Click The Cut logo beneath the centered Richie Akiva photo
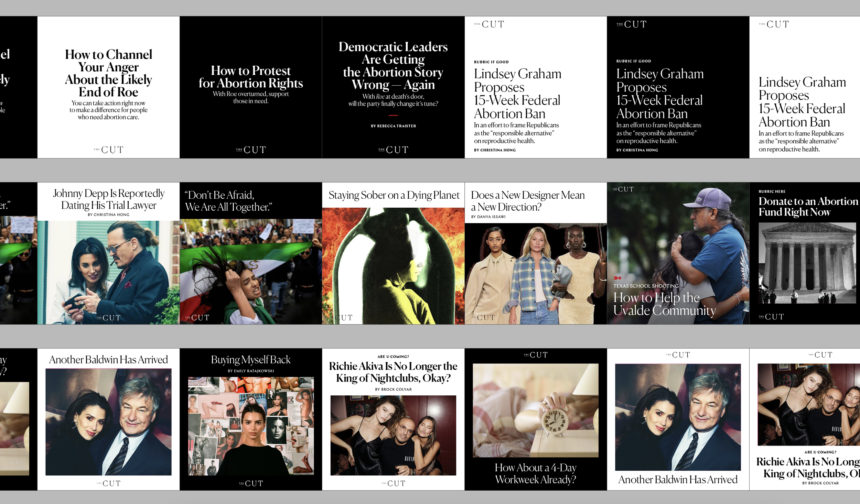The height and width of the screenshot is (504, 860). pyautogui.click(x=393, y=484)
